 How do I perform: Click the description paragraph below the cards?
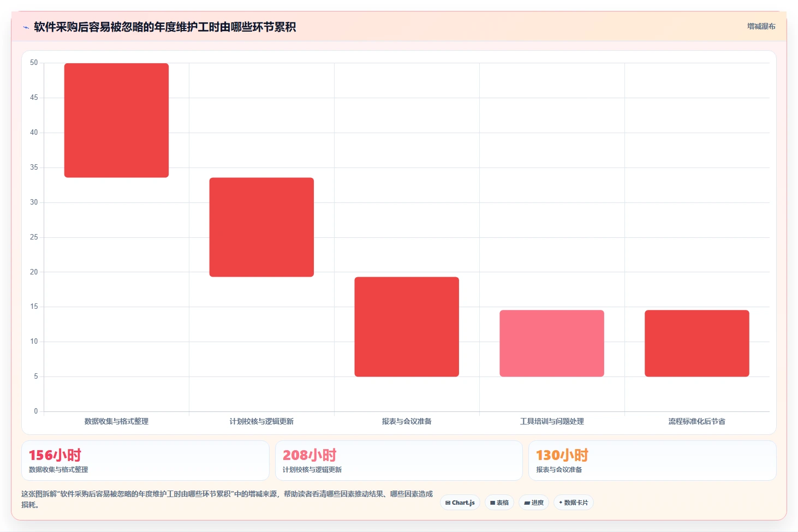pyautogui.click(x=227, y=499)
